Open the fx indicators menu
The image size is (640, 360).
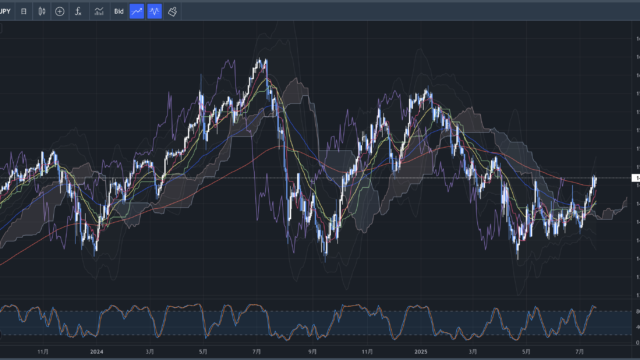pos(78,11)
